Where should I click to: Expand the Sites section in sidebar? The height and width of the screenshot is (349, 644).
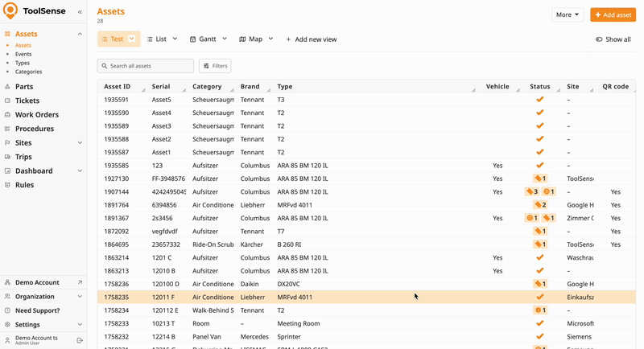80,143
